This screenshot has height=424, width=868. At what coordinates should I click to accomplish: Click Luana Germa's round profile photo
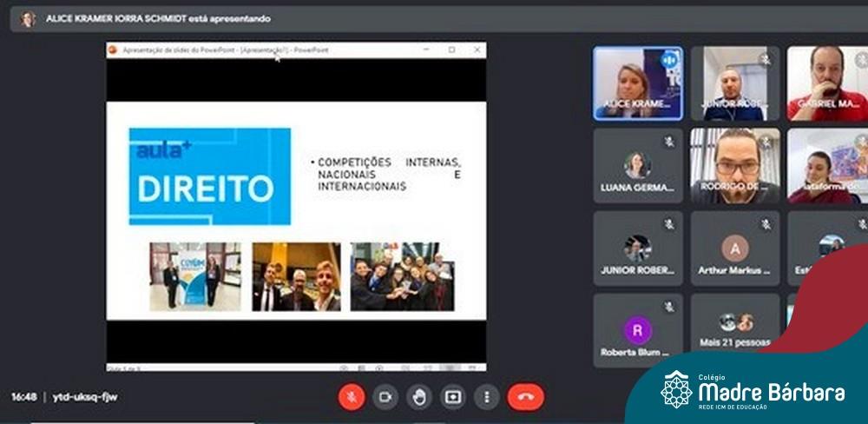pyautogui.click(x=638, y=166)
